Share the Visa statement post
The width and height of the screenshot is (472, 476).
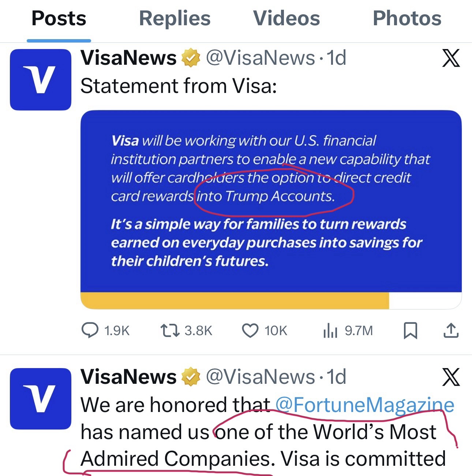tap(451, 330)
